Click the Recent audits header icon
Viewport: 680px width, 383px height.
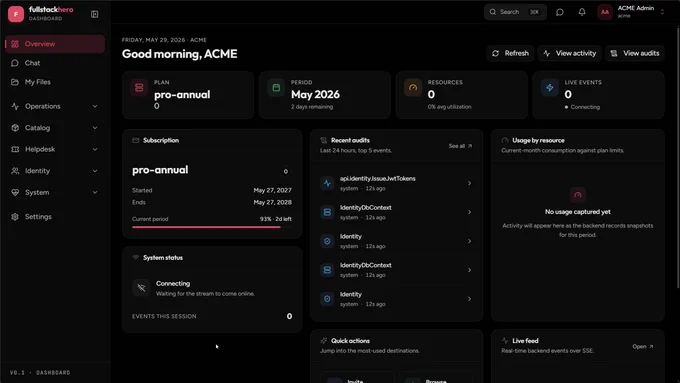[x=324, y=141]
